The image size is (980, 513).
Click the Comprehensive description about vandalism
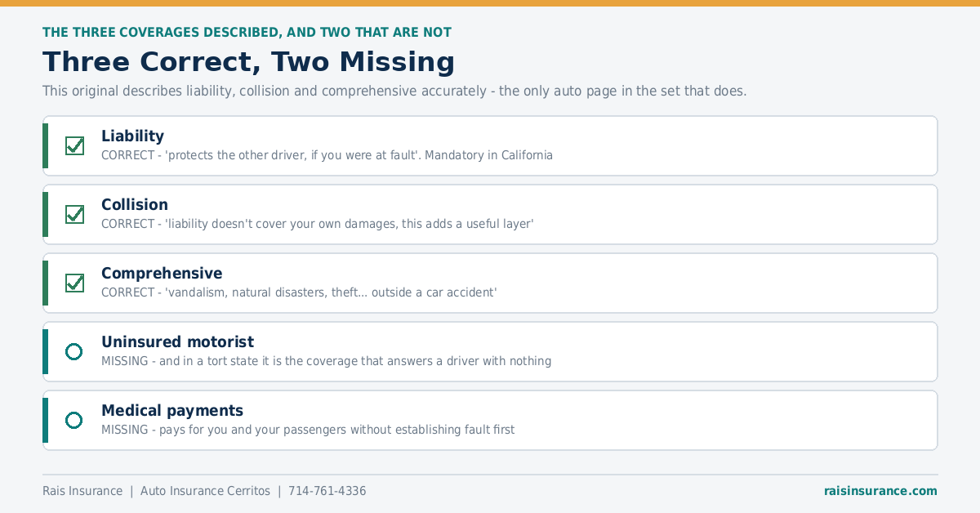tap(299, 292)
